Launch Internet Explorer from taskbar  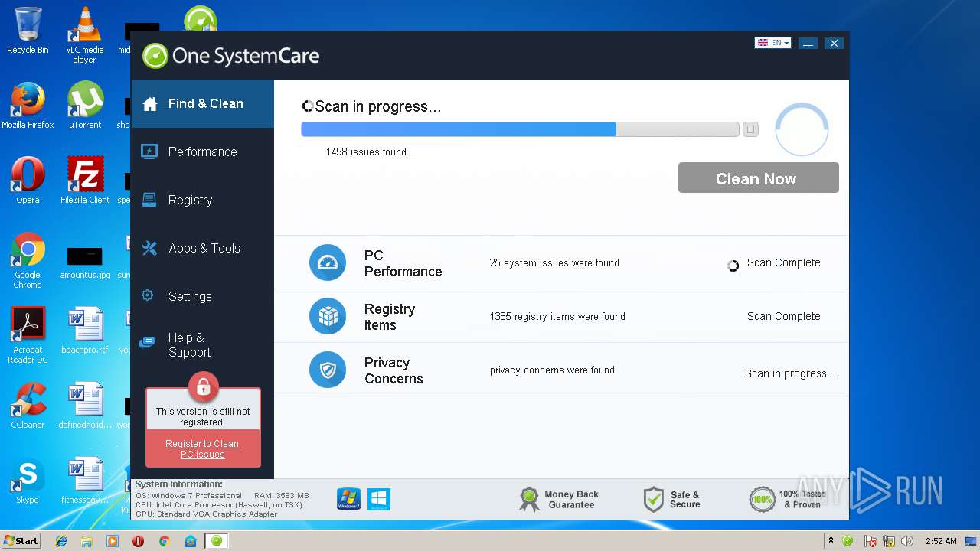[61, 541]
